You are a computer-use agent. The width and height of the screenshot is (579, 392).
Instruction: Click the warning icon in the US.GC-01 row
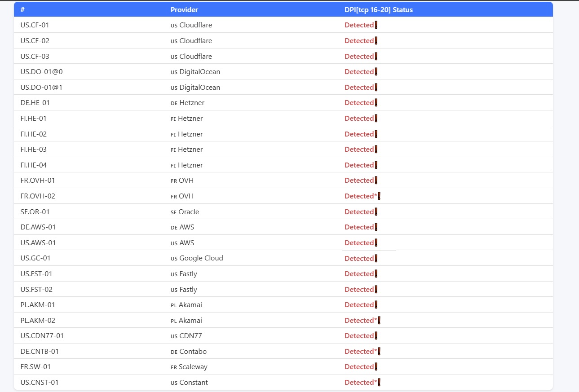[x=376, y=258]
